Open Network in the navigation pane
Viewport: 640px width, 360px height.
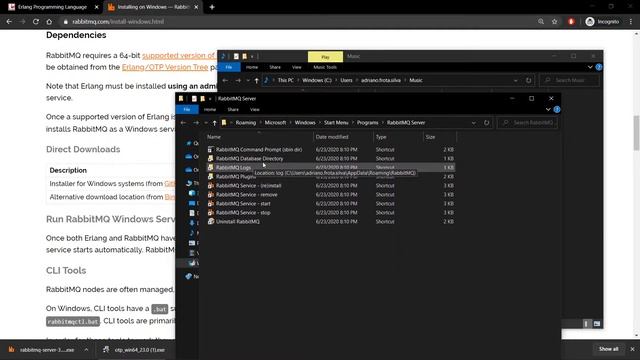pyautogui.click(x=191, y=276)
